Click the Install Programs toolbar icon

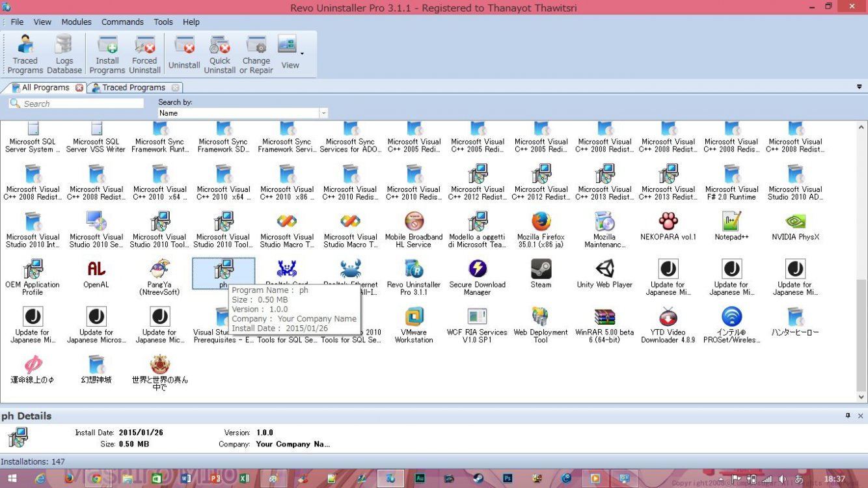pos(107,52)
